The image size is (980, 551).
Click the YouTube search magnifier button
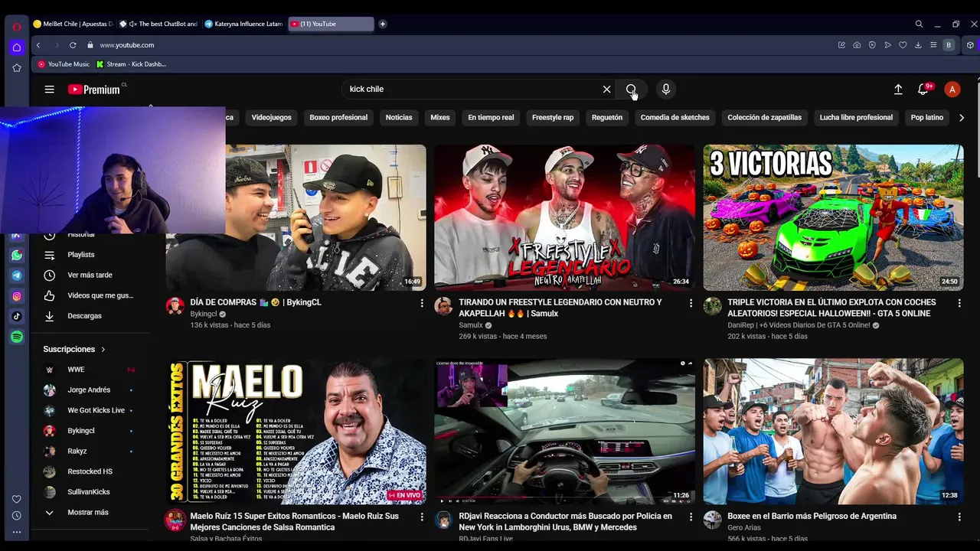coord(631,90)
